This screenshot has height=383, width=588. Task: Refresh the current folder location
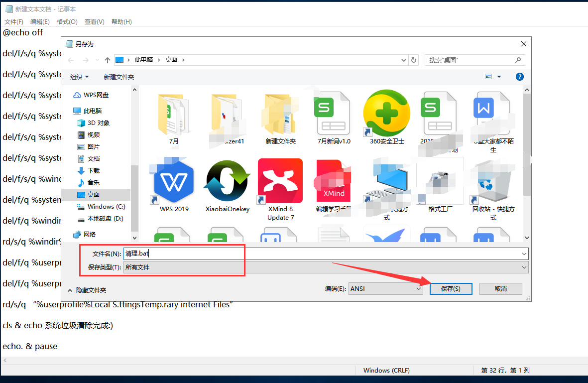point(414,60)
